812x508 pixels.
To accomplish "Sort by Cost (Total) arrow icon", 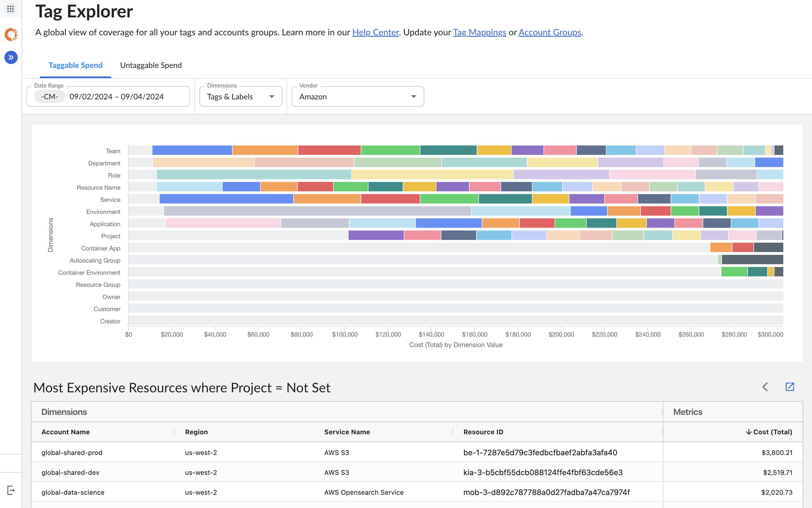I will click(x=748, y=432).
